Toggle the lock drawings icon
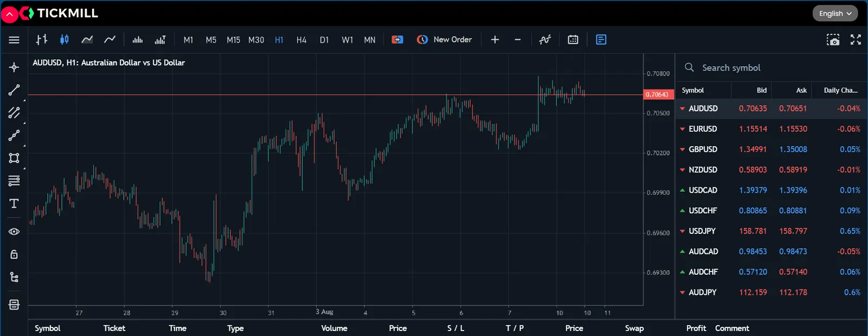This screenshot has height=336, width=868. [14, 255]
